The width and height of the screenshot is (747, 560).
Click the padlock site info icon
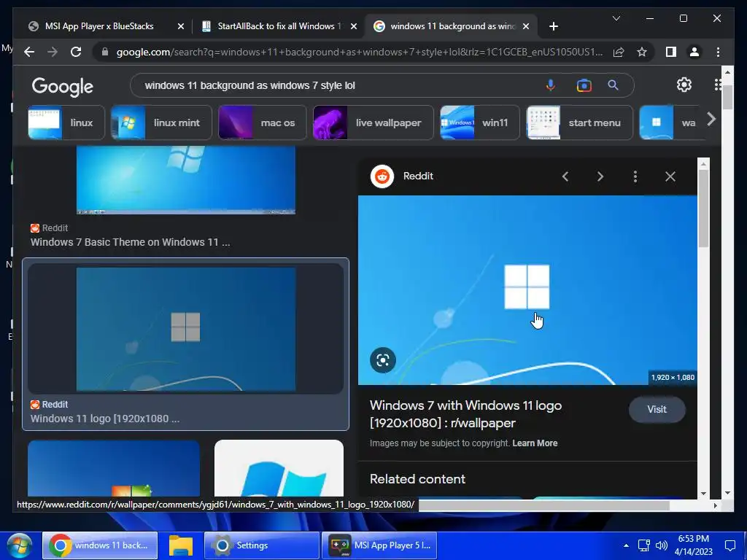(x=105, y=52)
